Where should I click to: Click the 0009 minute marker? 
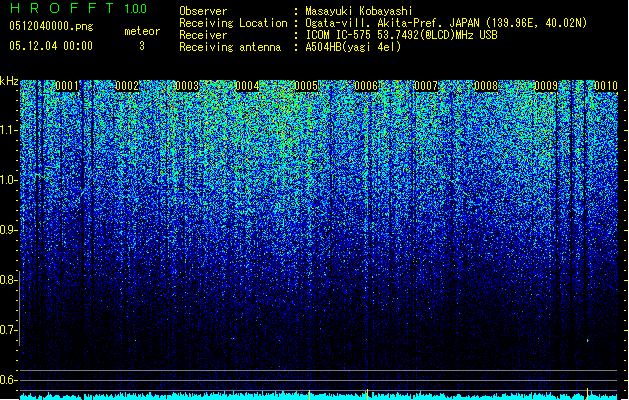(546, 86)
